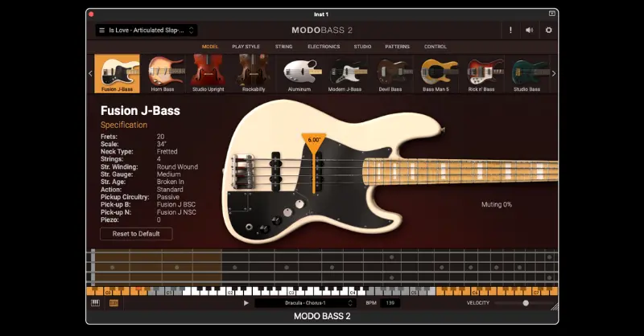This screenshot has width=644, height=336.
Task: Open the STUDIO tab
Action: 362,47
